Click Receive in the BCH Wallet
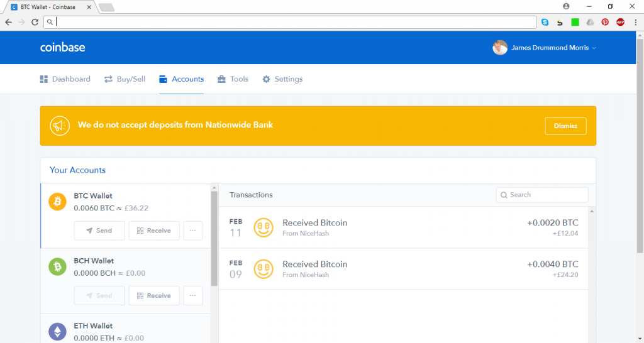 point(154,295)
